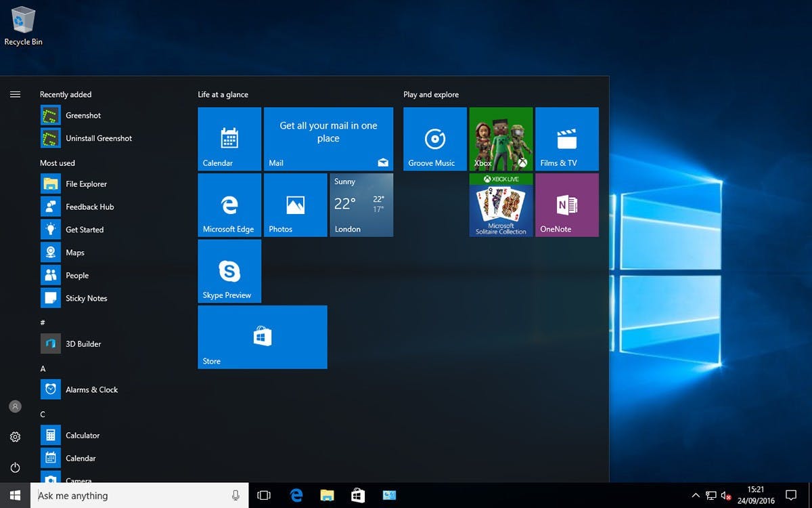Expand the Start menu hamburger
Screen dimensions: 812x508
(15, 94)
